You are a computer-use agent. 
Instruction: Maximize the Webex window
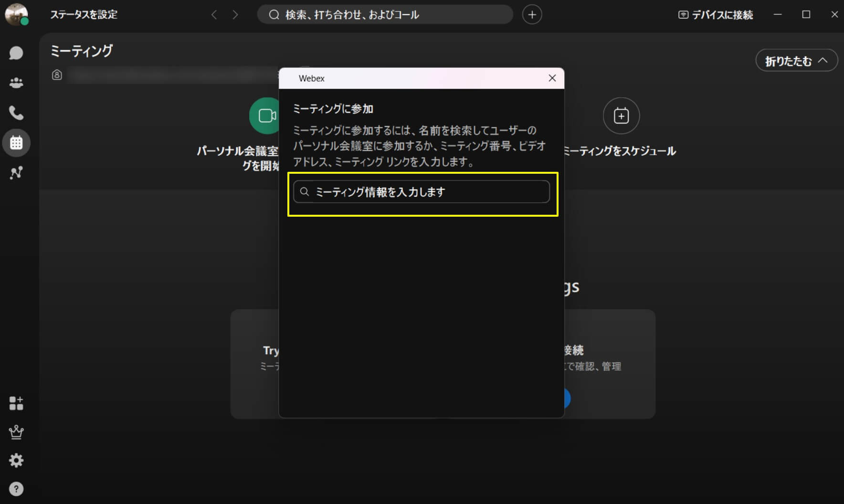point(806,15)
